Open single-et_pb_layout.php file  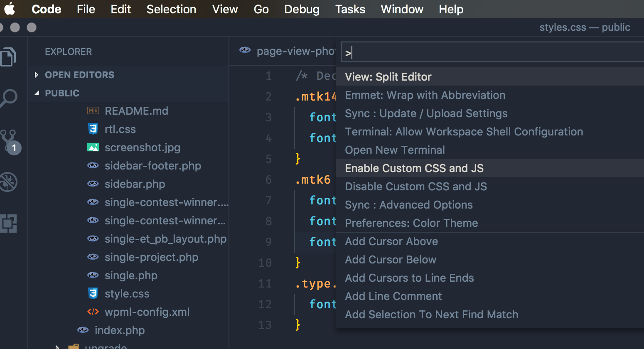[x=165, y=239]
